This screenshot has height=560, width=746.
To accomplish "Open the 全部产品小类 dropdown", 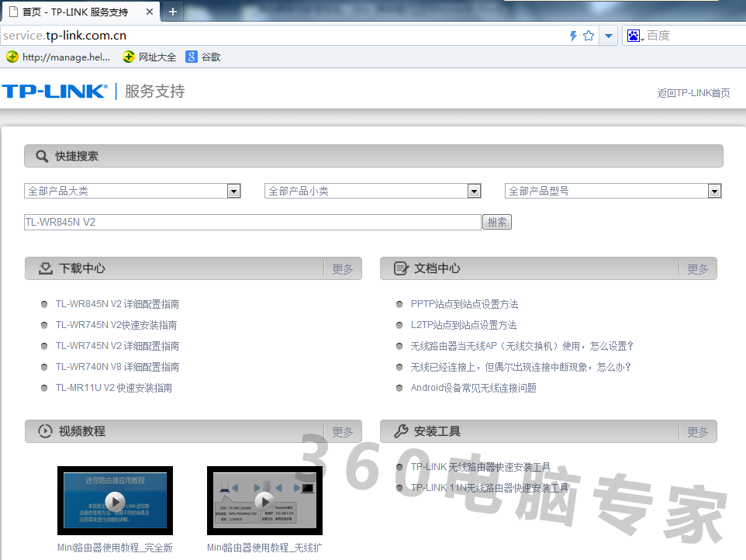I will (372, 192).
